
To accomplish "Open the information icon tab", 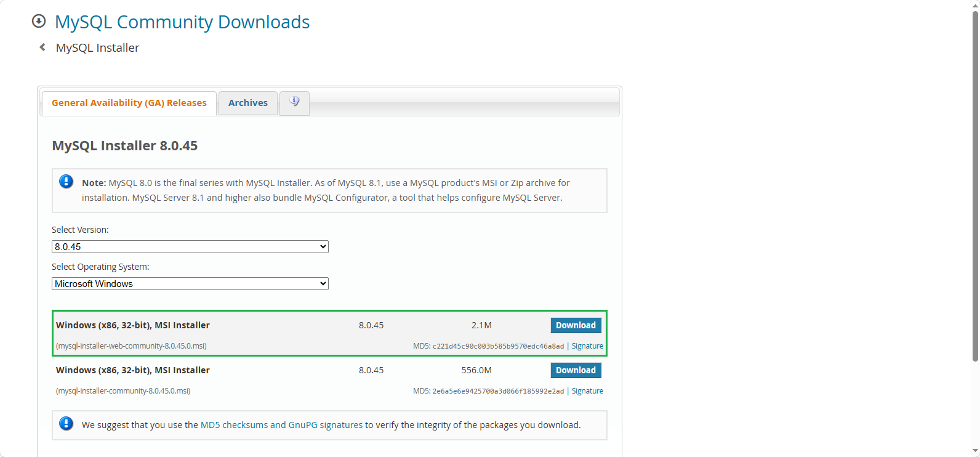I will 294,102.
